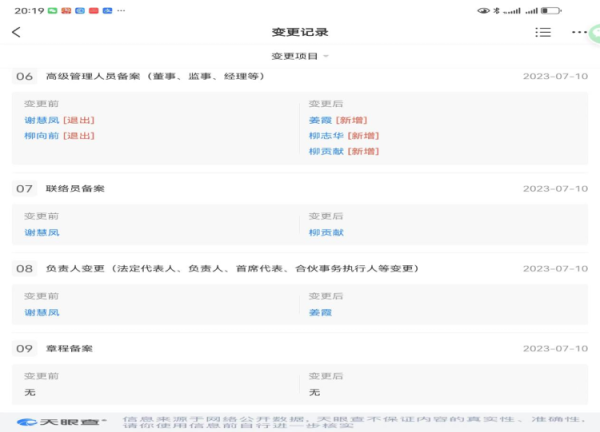Tap the green floating button at right edge
Screen dimensions: 600x432
pos(593,32)
